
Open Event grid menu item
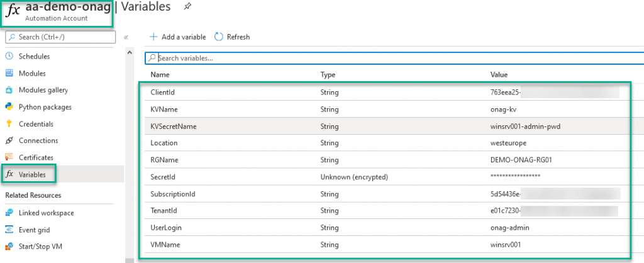[34, 230]
